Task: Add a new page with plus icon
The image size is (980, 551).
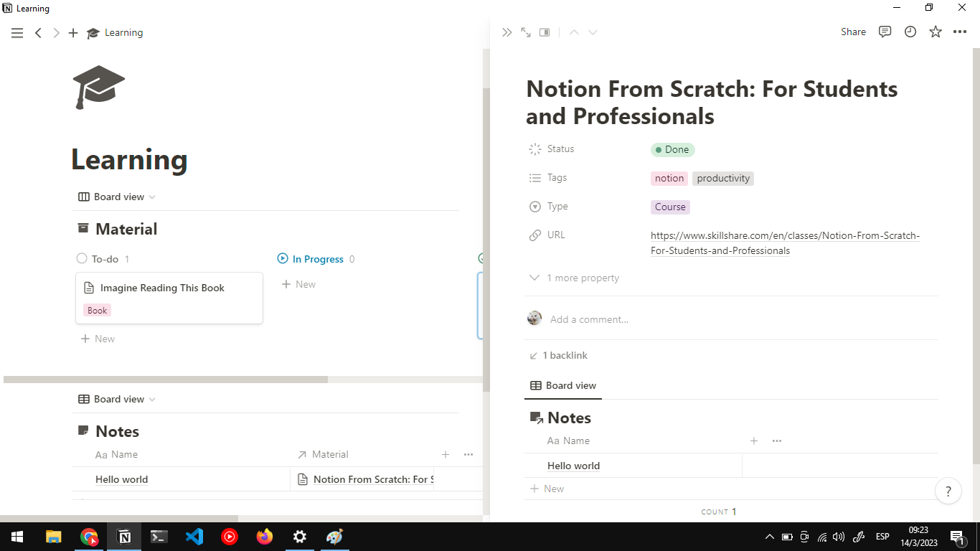Action: [73, 33]
